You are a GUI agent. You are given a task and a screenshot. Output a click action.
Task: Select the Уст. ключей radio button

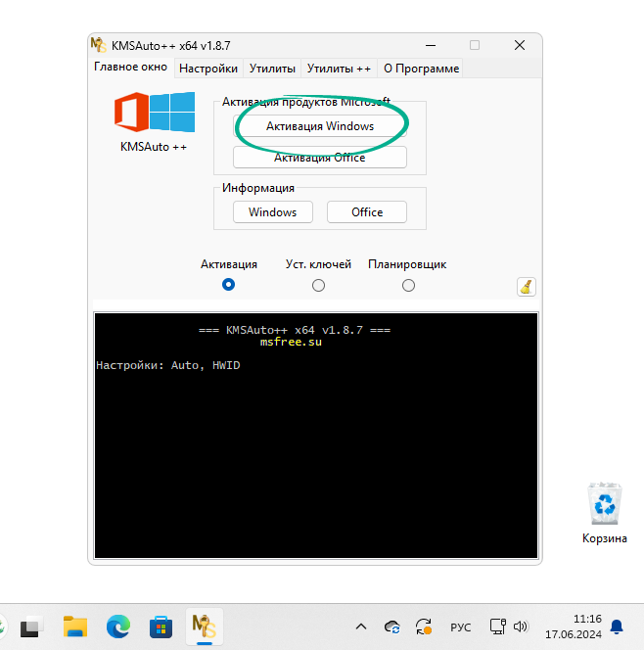pyautogui.click(x=318, y=285)
